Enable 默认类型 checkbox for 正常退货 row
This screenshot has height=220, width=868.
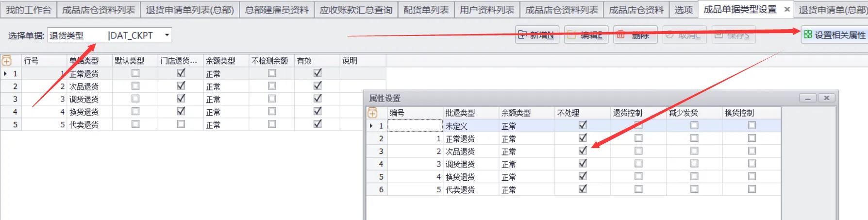coord(135,73)
